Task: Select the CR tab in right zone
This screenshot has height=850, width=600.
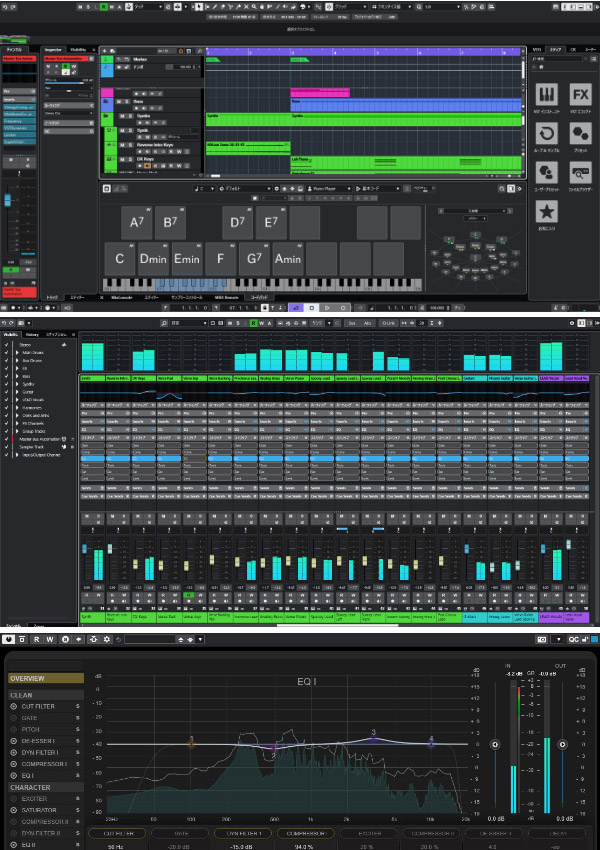Action: [x=573, y=49]
